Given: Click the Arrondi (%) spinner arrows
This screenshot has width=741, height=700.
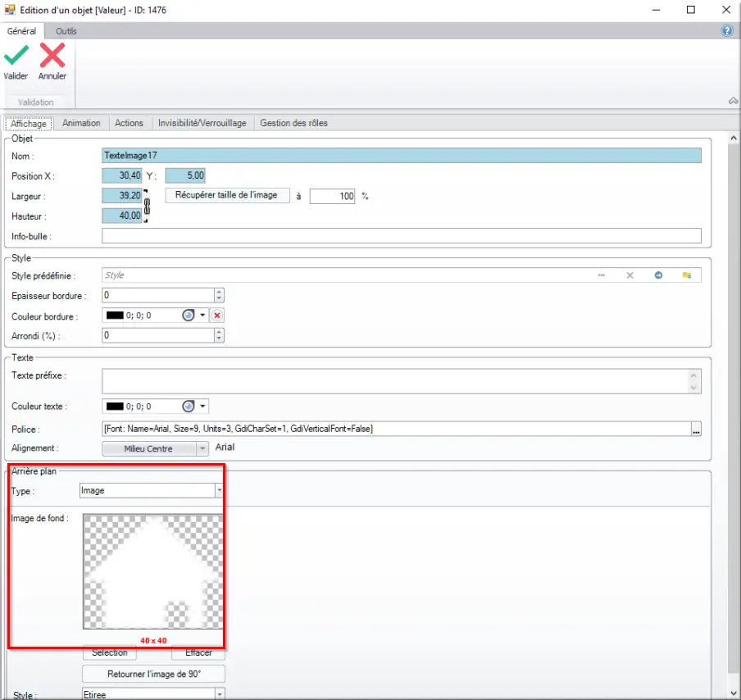Looking at the screenshot, I should point(218,335).
